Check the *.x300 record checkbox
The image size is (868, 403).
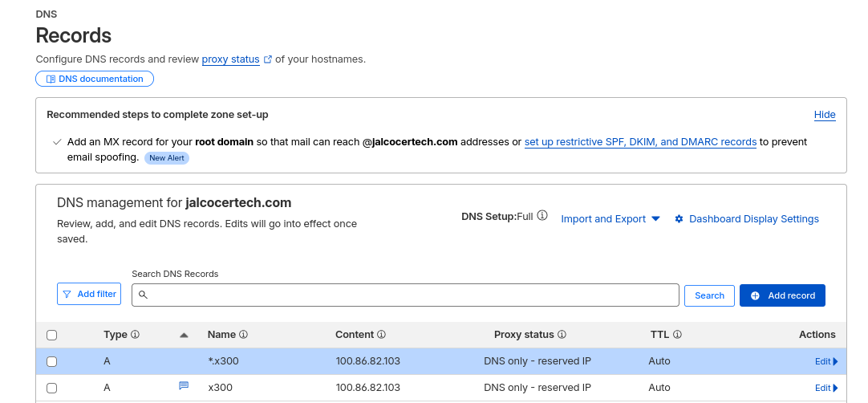coord(51,361)
